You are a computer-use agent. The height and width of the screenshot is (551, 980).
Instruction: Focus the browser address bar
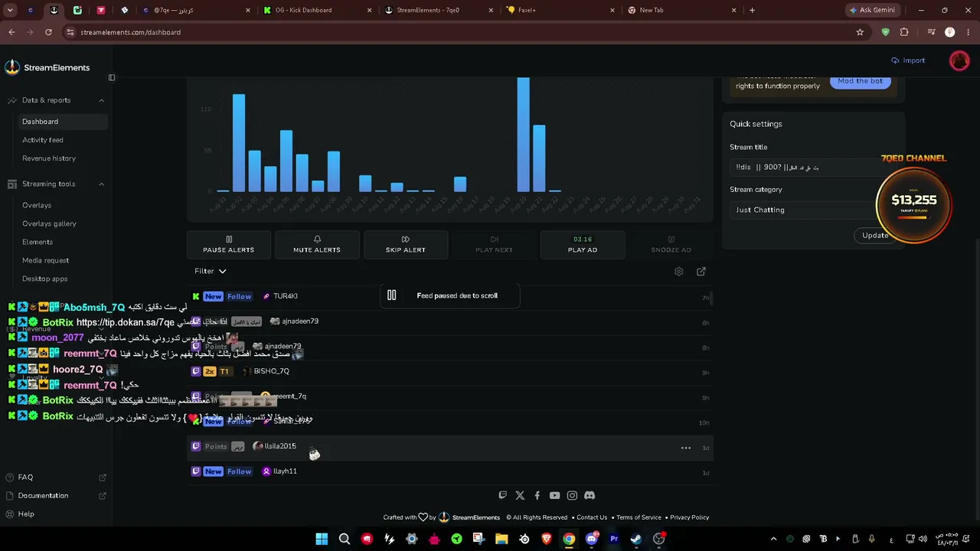[459, 32]
